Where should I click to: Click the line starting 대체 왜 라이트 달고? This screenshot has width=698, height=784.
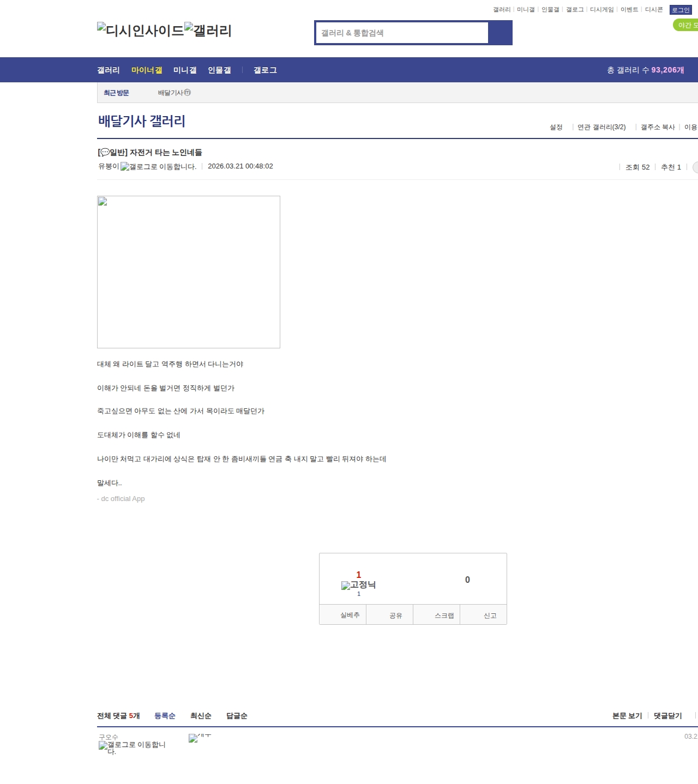(170, 364)
